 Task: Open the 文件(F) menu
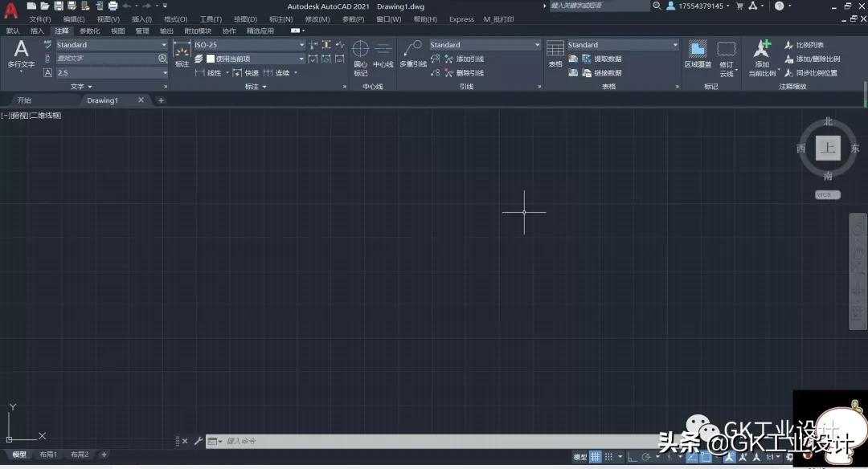pos(40,19)
